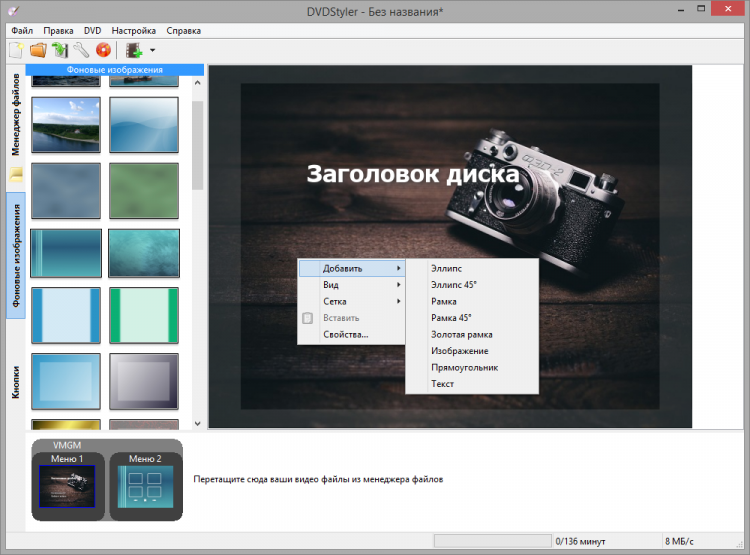Click the New project icon in toolbar

(16, 49)
